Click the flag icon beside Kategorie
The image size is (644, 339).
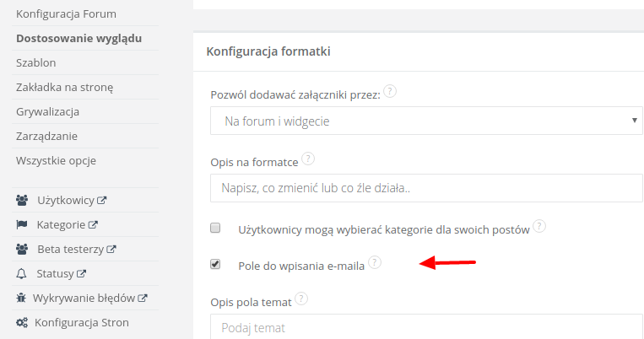pyautogui.click(x=22, y=225)
